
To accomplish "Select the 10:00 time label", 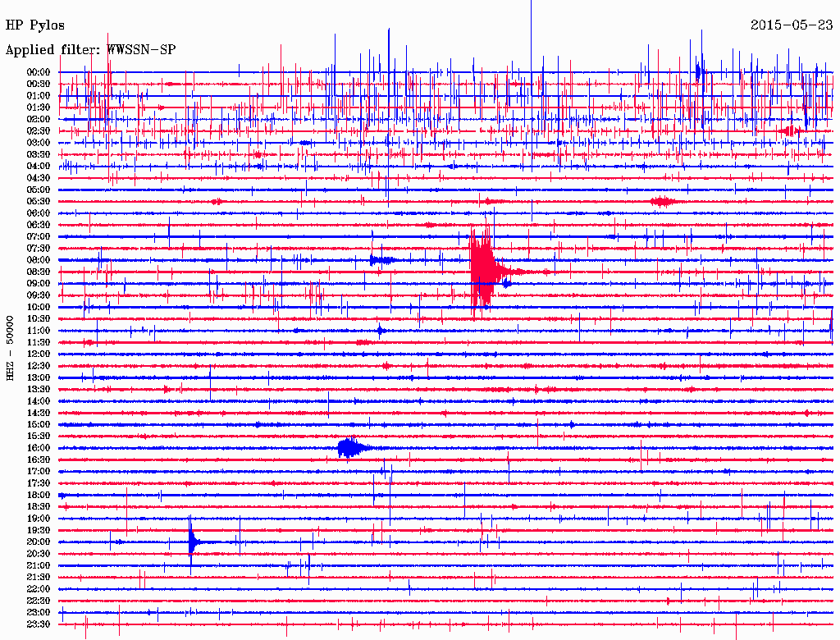I will click(39, 308).
